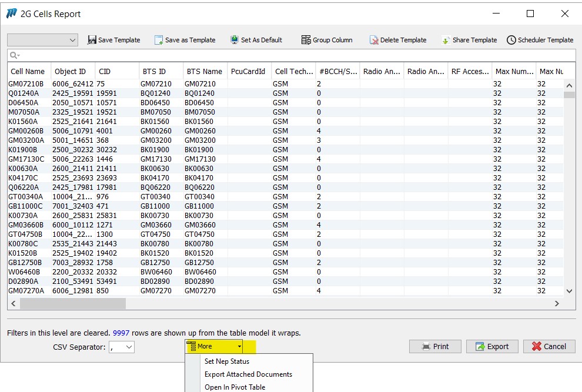Click Save as Template icon
The height and width of the screenshot is (392, 582).
159,40
